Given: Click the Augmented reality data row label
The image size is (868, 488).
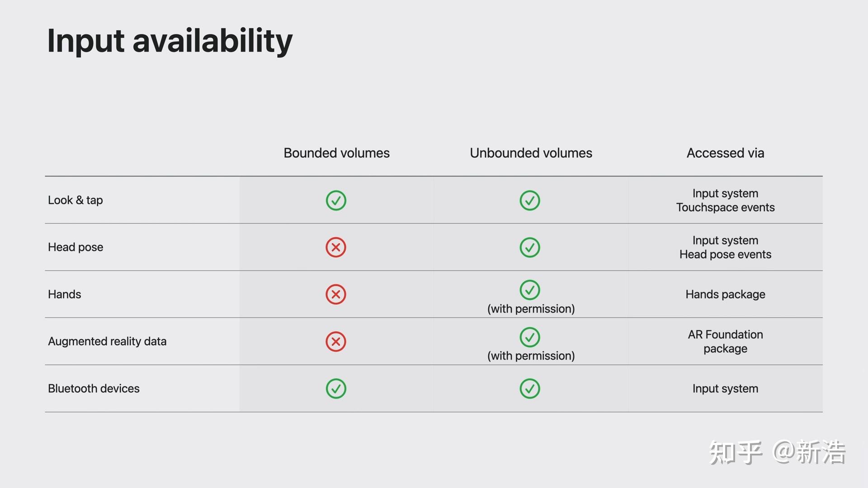Looking at the screenshot, I should click(107, 341).
